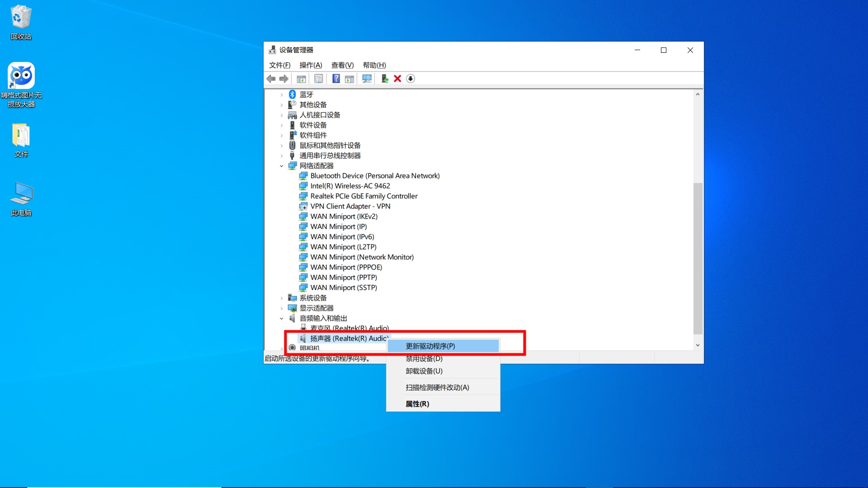Viewport: 868px width, 488px height.
Task: Click the Back arrow toolbar icon
Action: (x=271, y=79)
